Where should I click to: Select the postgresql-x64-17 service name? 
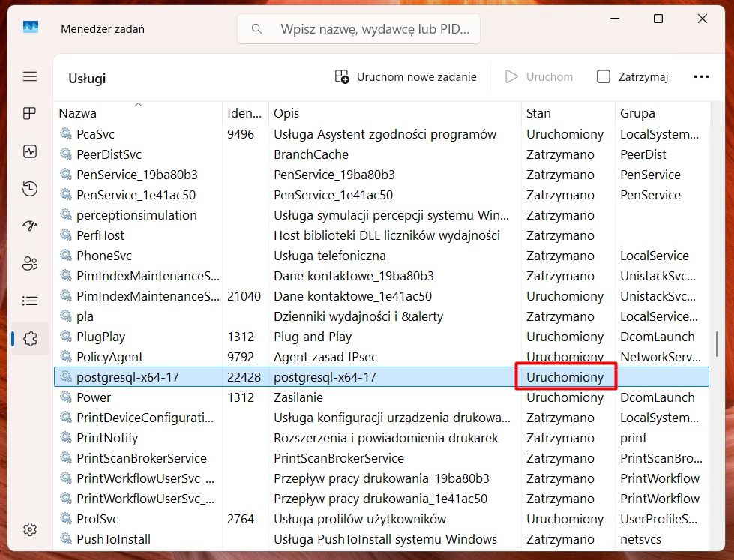click(127, 377)
